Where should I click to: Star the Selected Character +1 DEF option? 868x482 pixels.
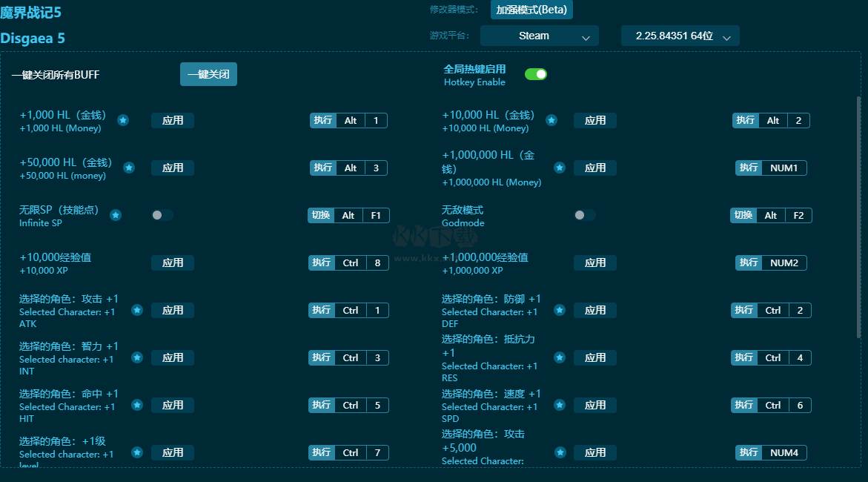click(560, 310)
